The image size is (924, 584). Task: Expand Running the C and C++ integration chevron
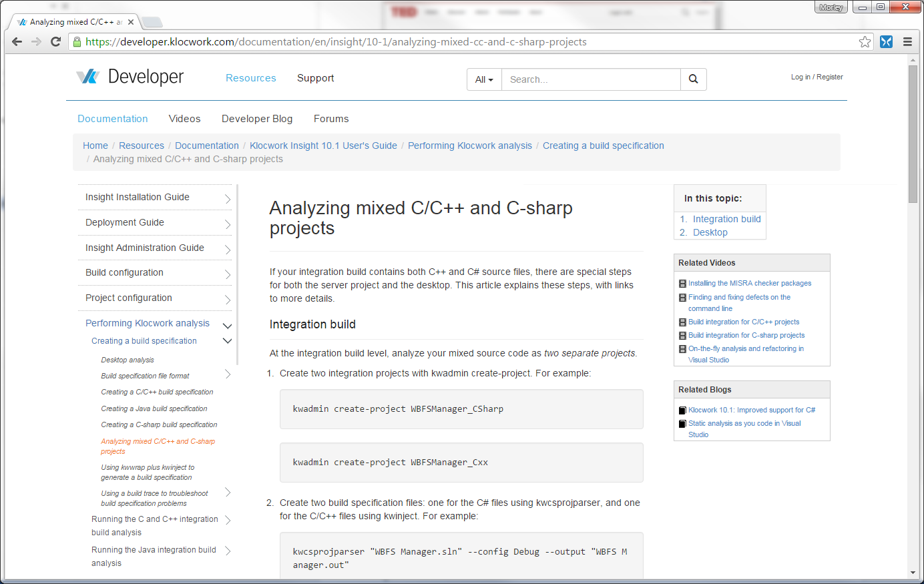click(x=227, y=520)
